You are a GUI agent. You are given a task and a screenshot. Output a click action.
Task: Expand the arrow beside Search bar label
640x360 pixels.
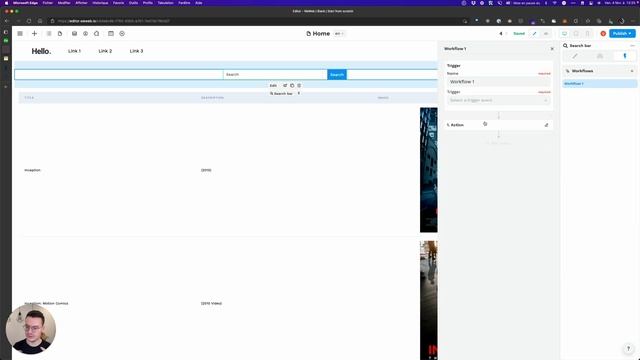(x=299, y=93)
